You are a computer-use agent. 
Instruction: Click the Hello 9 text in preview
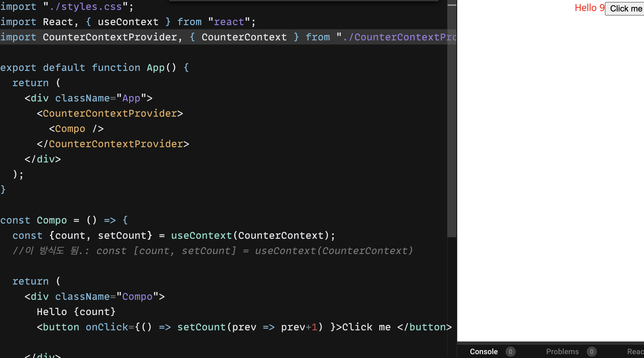(589, 8)
